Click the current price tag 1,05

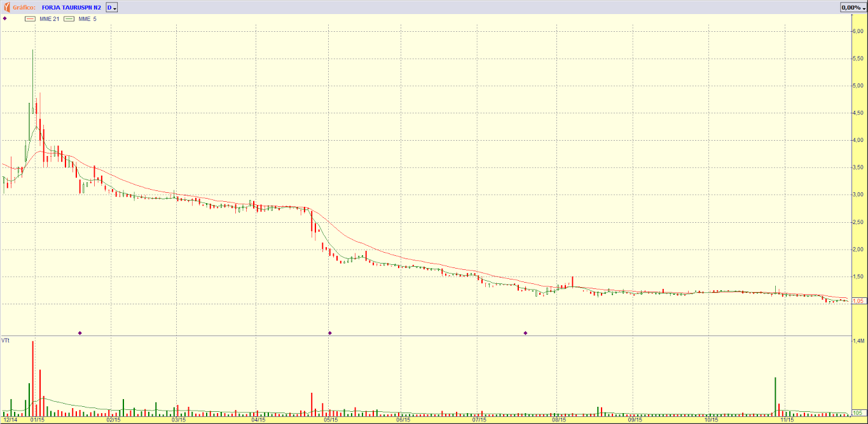point(857,301)
